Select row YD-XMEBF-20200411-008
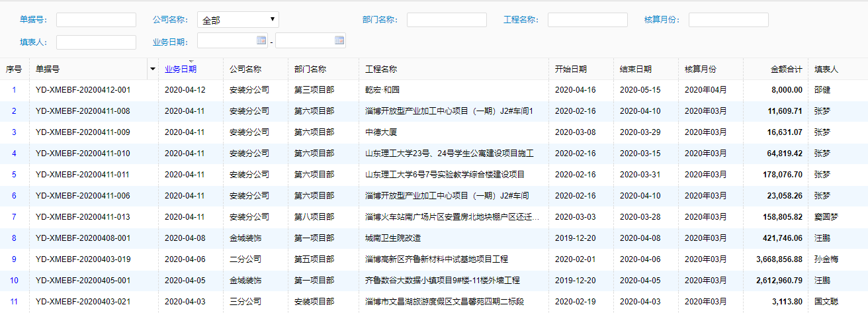Viewport: 868px width, 313px height. pyautogui.click(x=434, y=111)
